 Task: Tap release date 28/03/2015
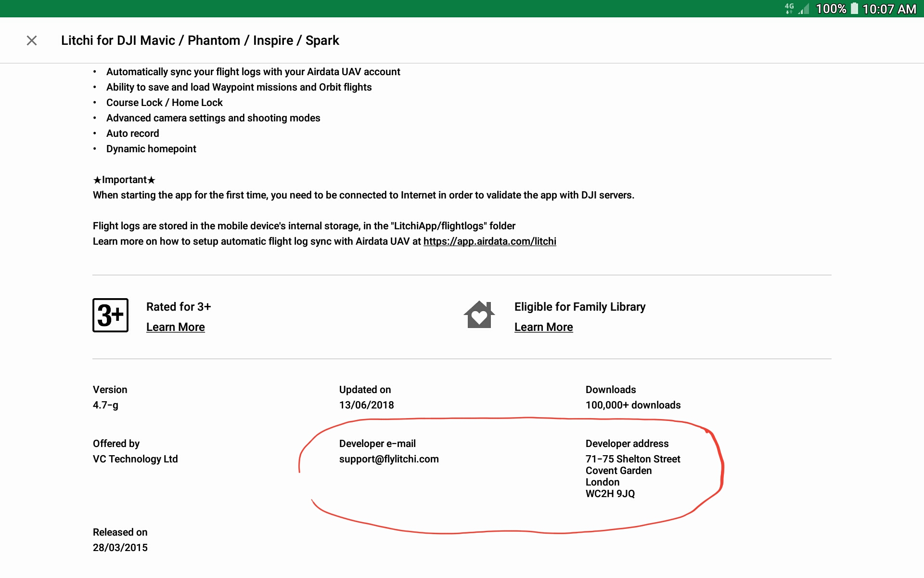(120, 548)
